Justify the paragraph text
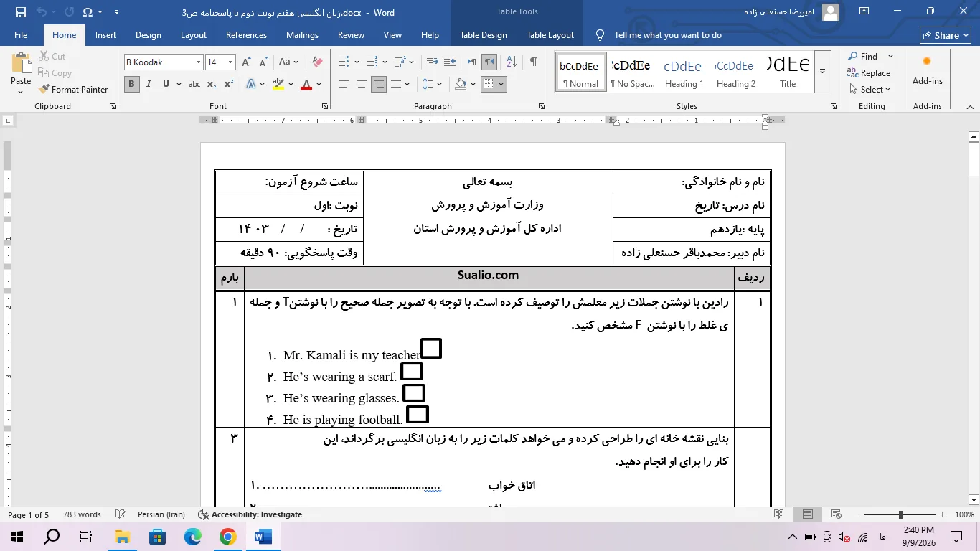Screen dimensions: 980x551 396,84
